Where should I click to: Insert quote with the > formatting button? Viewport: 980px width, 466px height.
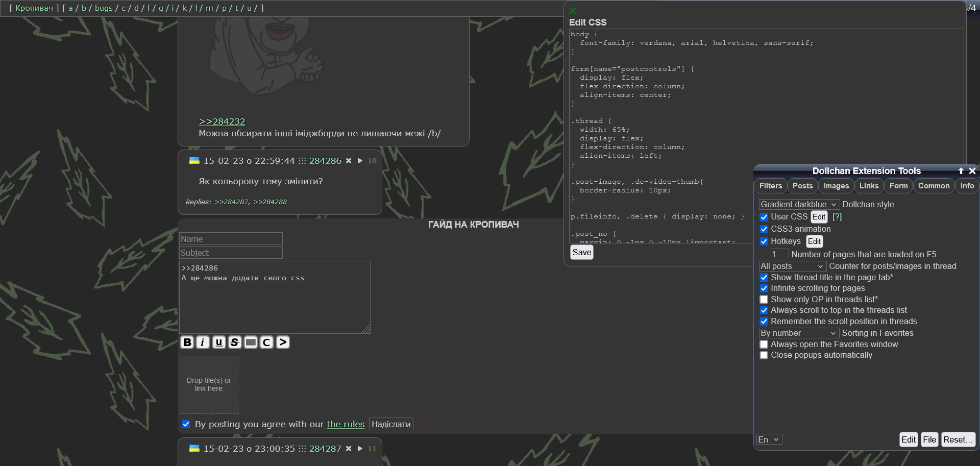(283, 342)
